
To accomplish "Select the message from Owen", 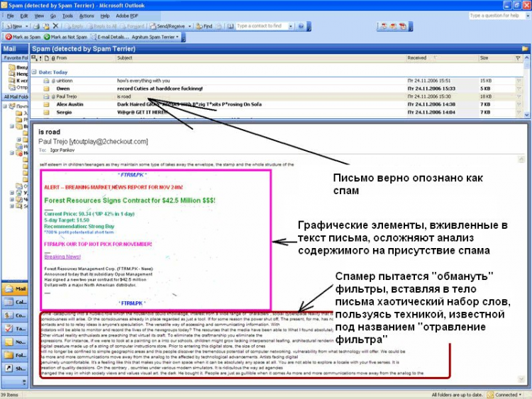I will [x=277, y=89].
